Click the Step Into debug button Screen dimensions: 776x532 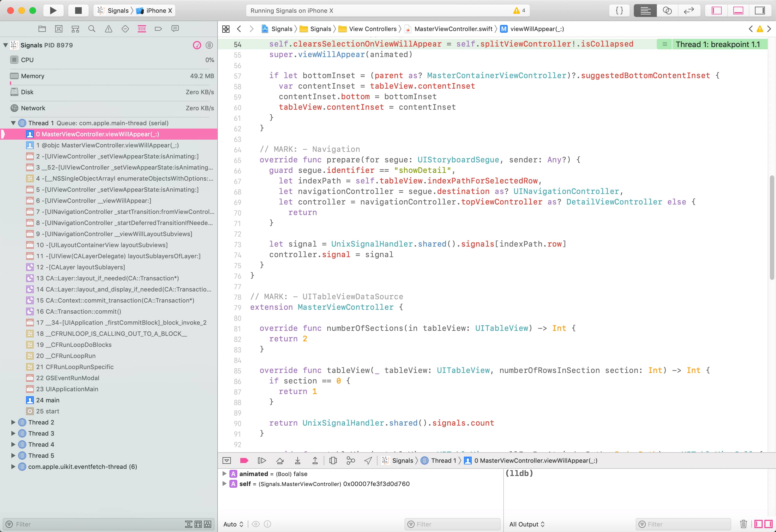tap(297, 461)
